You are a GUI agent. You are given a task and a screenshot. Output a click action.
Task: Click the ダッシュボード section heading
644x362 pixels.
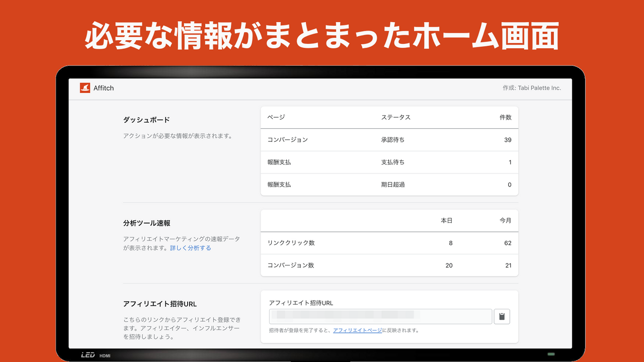click(147, 120)
